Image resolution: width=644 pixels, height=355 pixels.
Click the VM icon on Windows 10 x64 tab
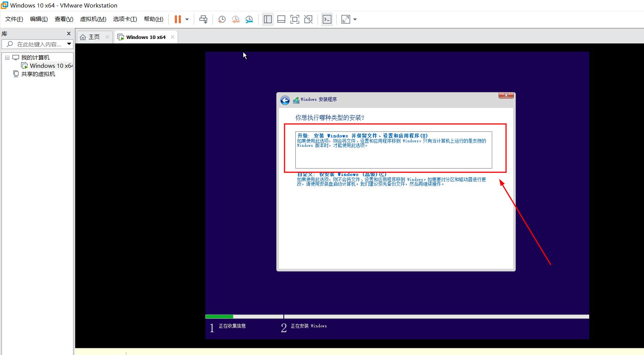coord(121,37)
